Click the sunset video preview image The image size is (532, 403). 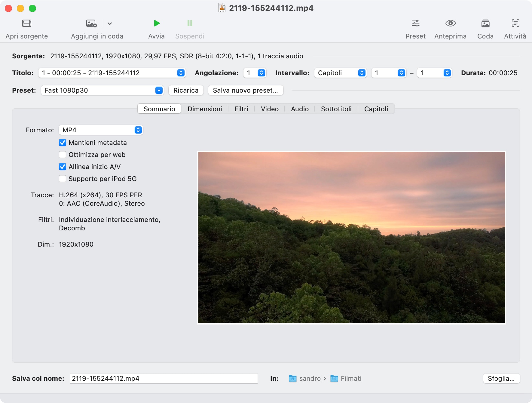(x=351, y=238)
